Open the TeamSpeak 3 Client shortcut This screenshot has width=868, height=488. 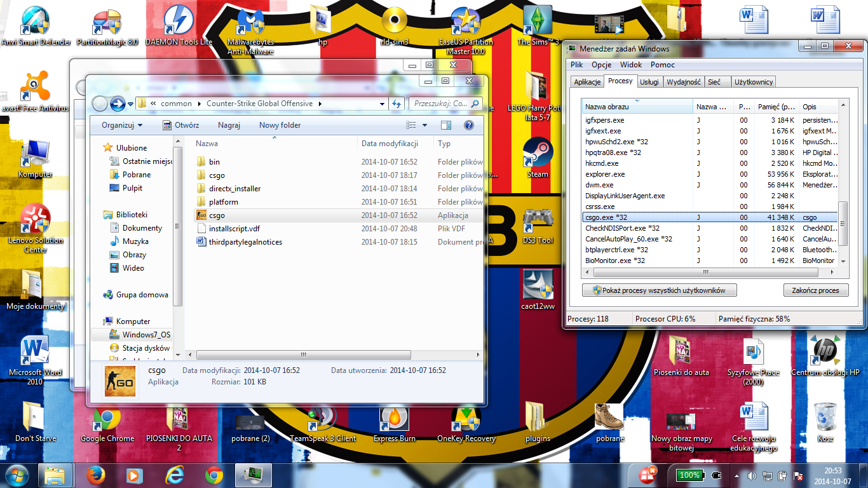coord(323,424)
